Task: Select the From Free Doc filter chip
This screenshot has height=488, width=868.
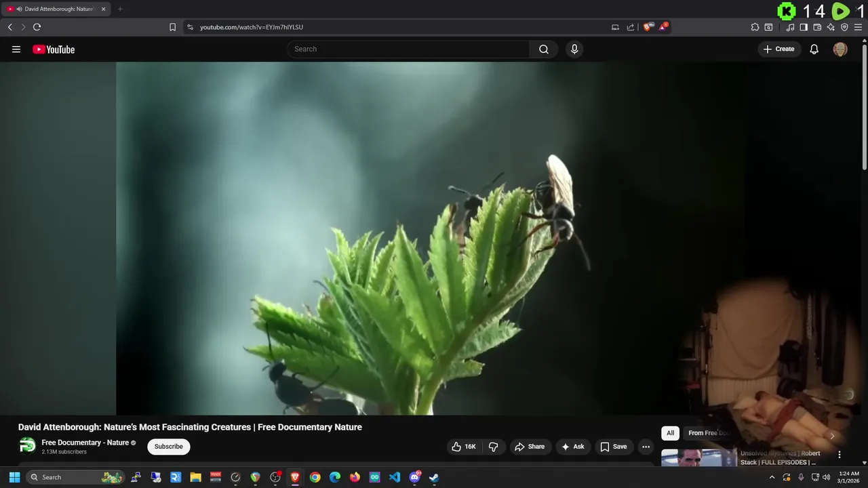Action: pyautogui.click(x=709, y=433)
